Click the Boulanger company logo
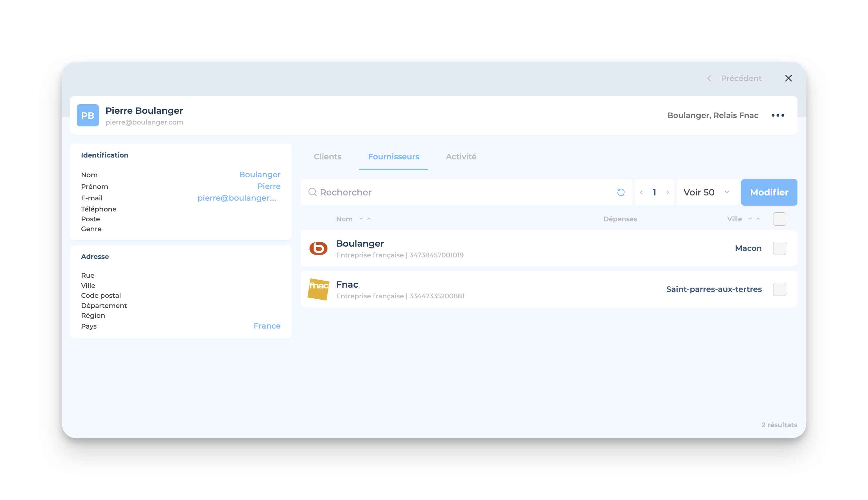 pyautogui.click(x=318, y=248)
